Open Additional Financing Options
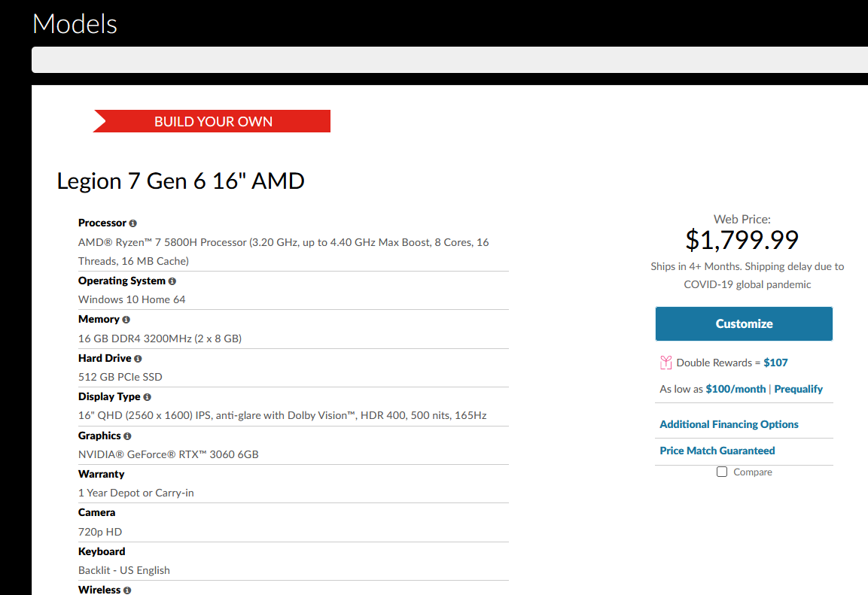This screenshot has height=595, width=868. coord(729,424)
